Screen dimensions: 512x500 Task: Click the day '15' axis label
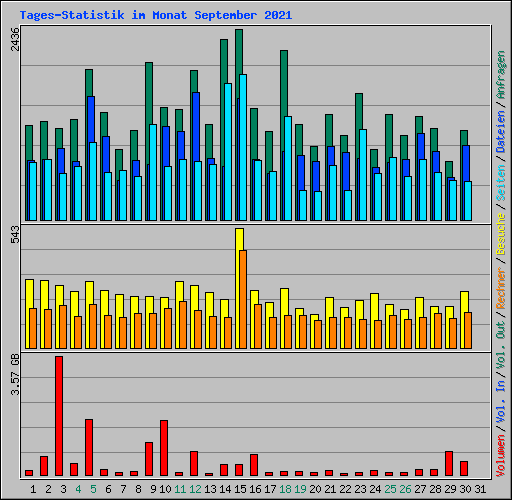click(x=240, y=489)
